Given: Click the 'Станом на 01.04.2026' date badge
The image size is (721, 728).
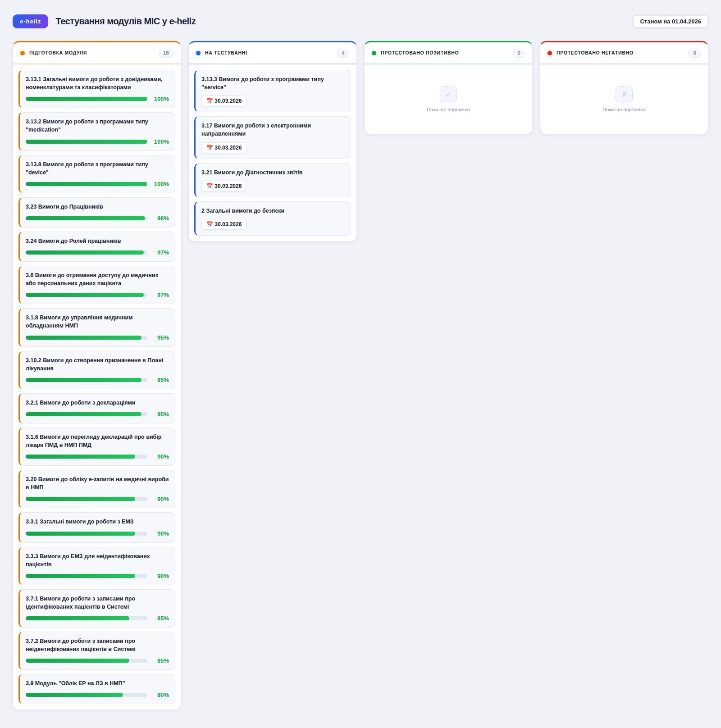Looking at the screenshot, I should coord(670,22).
